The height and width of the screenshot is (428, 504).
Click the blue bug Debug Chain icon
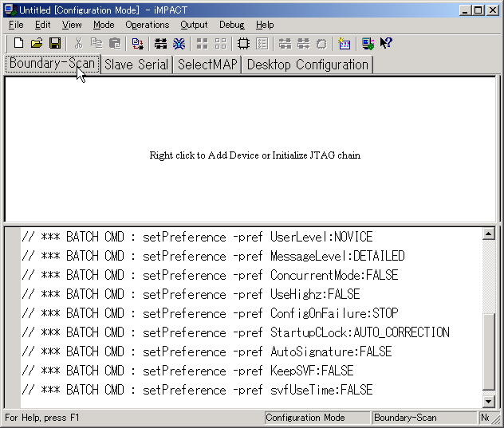179,43
